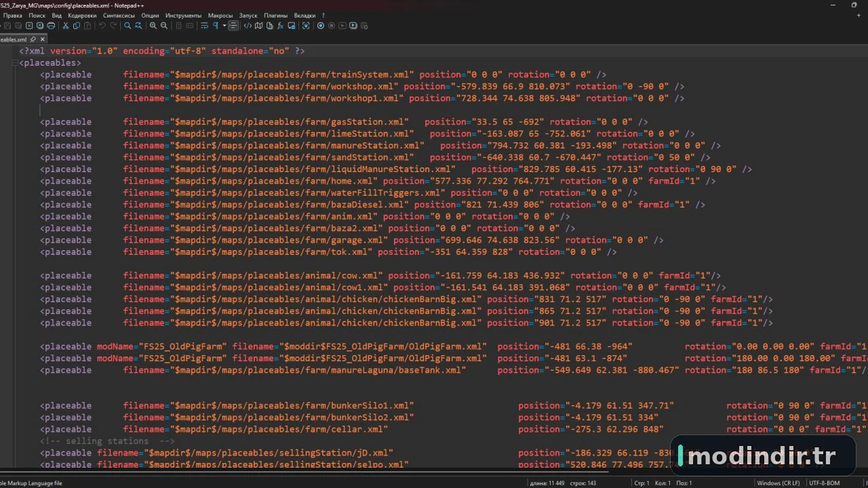Click the liquidManureStation.xml filename text
868x488 pixels.
pos(289,169)
